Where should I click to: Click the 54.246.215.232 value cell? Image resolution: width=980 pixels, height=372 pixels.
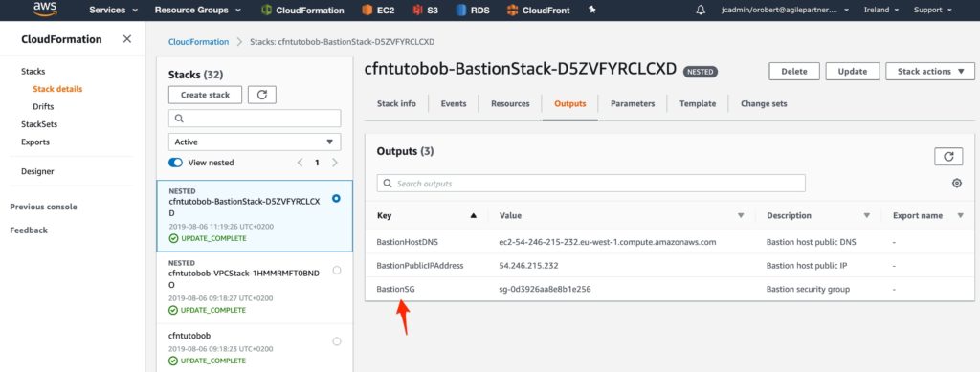528,265
